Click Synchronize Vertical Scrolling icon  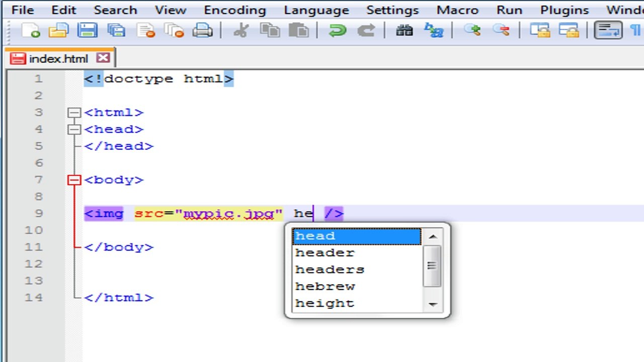[x=539, y=31]
